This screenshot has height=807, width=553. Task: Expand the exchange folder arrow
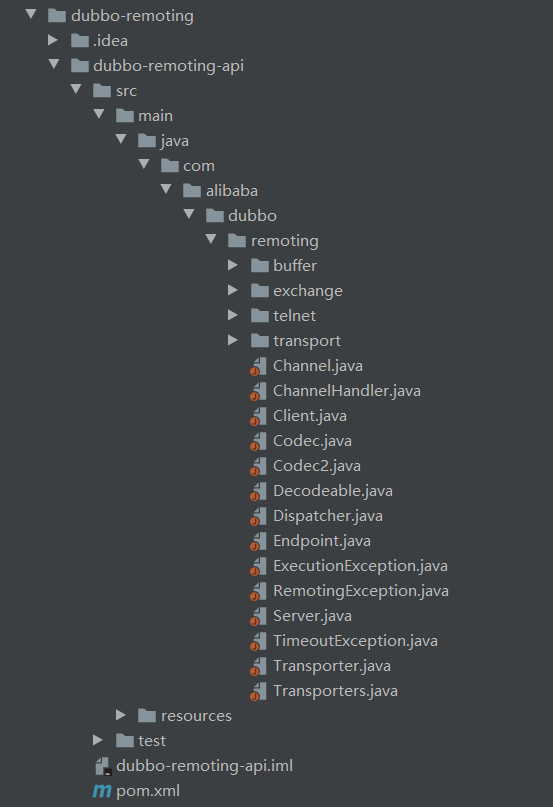click(233, 290)
